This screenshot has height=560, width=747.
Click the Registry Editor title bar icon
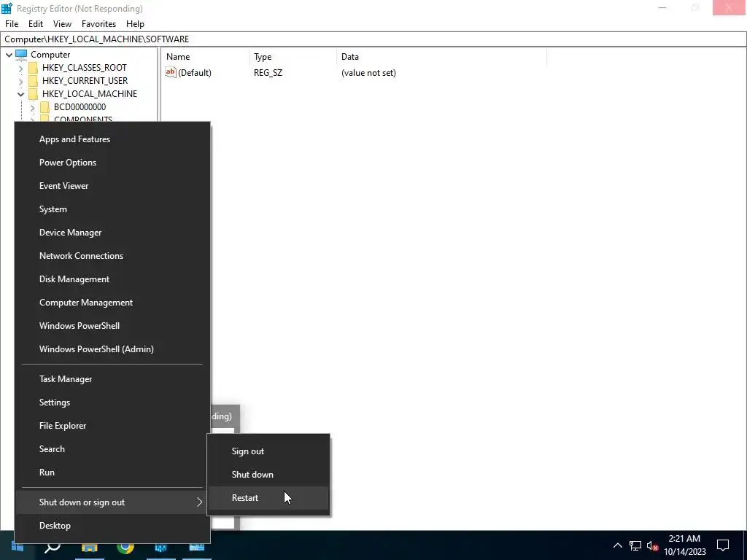[x=7, y=8]
